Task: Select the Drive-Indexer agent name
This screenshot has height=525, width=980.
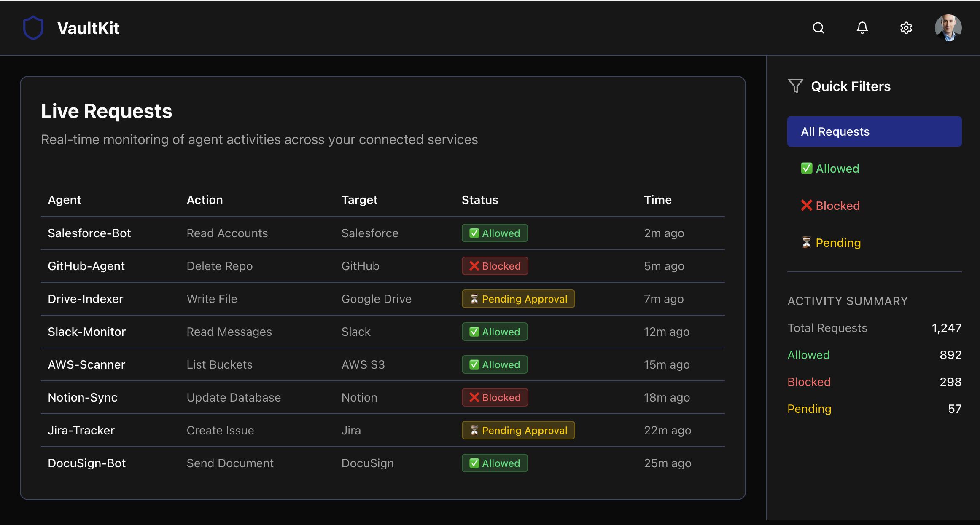Action: click(x=86, y=299)
